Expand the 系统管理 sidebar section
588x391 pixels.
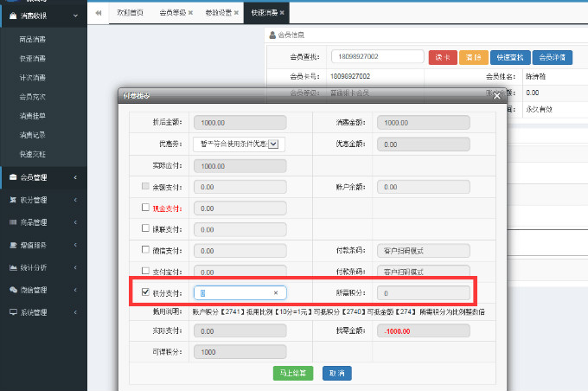click(75, 312)
